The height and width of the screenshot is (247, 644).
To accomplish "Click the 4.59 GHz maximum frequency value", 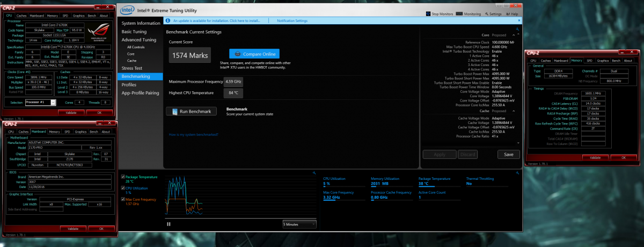I will tap(233, 82).
